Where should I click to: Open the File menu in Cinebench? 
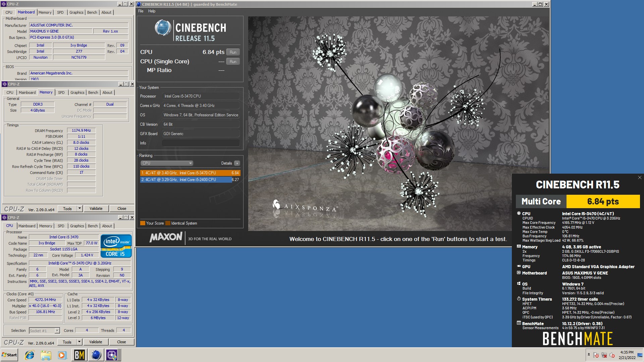141,11
